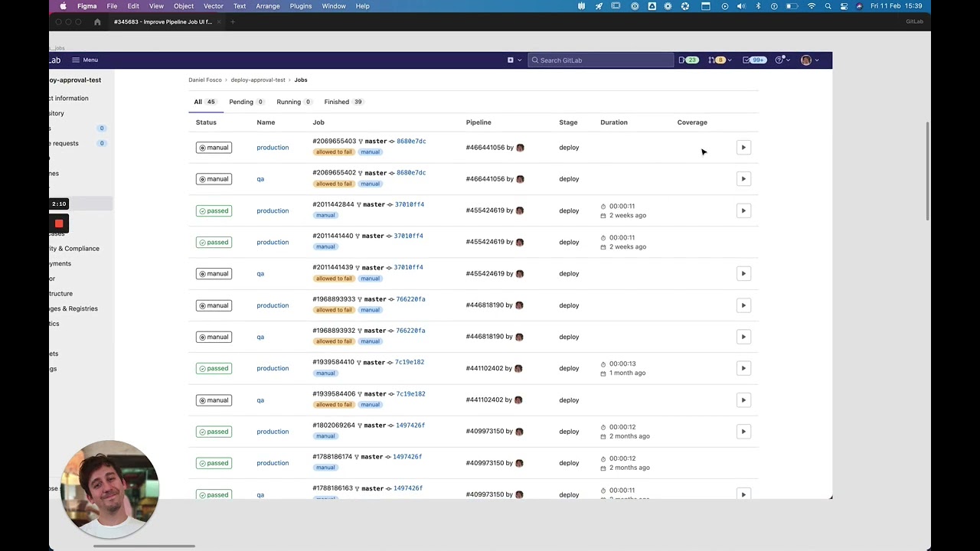Click volume icon in menu bar

(741, 6)
